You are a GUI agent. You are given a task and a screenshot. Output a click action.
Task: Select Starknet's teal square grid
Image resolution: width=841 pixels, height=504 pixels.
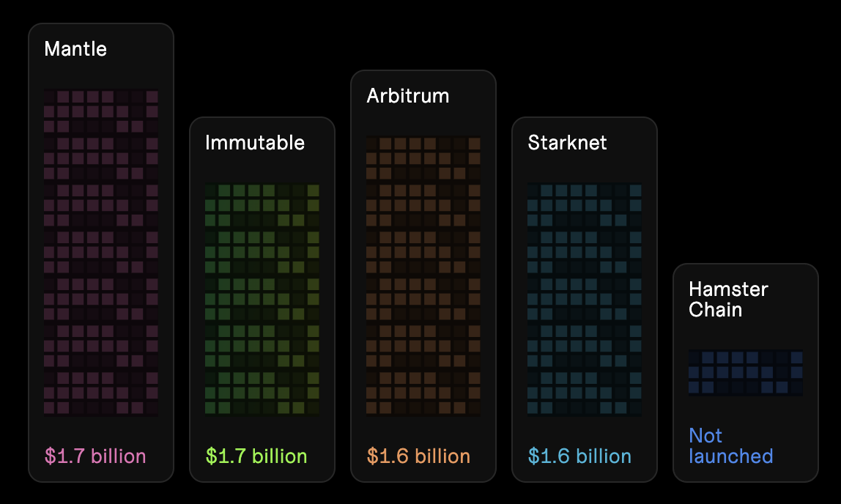pyautogui.click(x=585, y=299)
